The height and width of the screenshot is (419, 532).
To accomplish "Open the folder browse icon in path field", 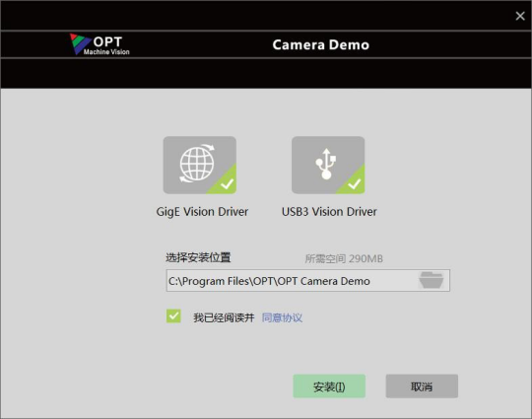I will 431,280.
